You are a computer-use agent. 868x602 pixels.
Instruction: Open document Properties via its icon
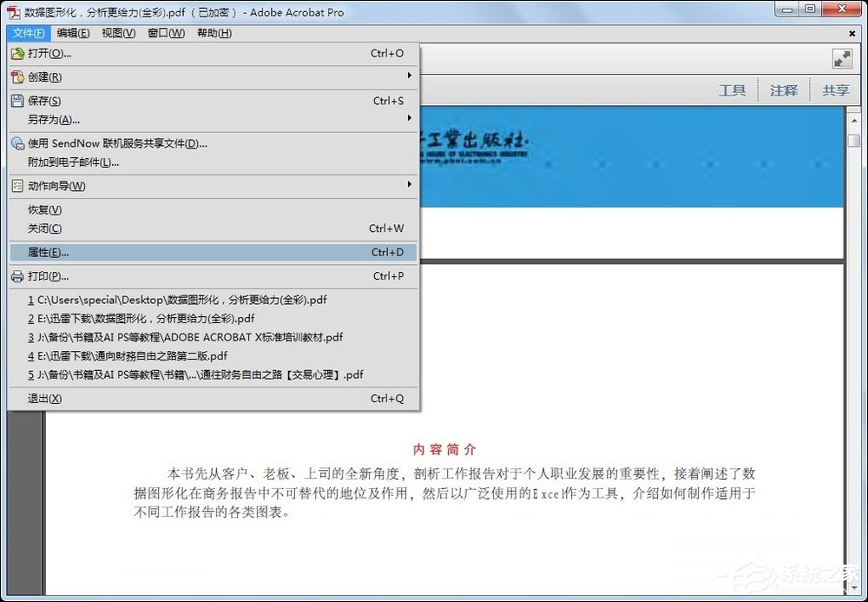[17, 252]
